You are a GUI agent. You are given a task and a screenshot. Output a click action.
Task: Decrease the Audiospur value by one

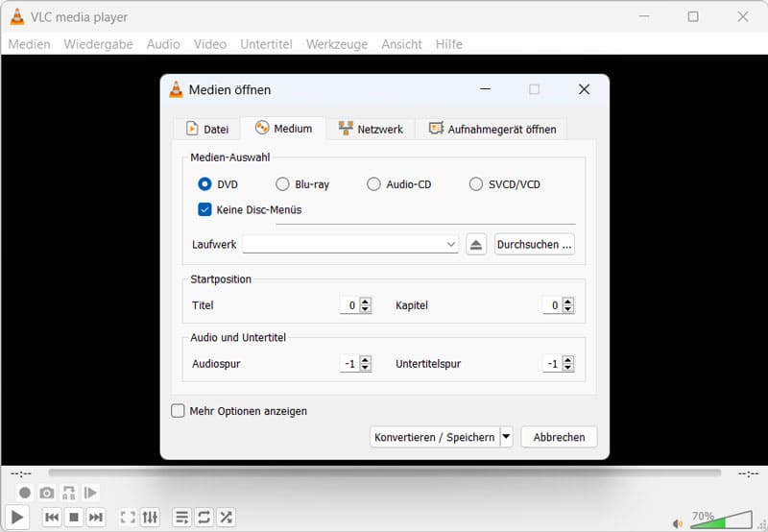coord(365,368)
